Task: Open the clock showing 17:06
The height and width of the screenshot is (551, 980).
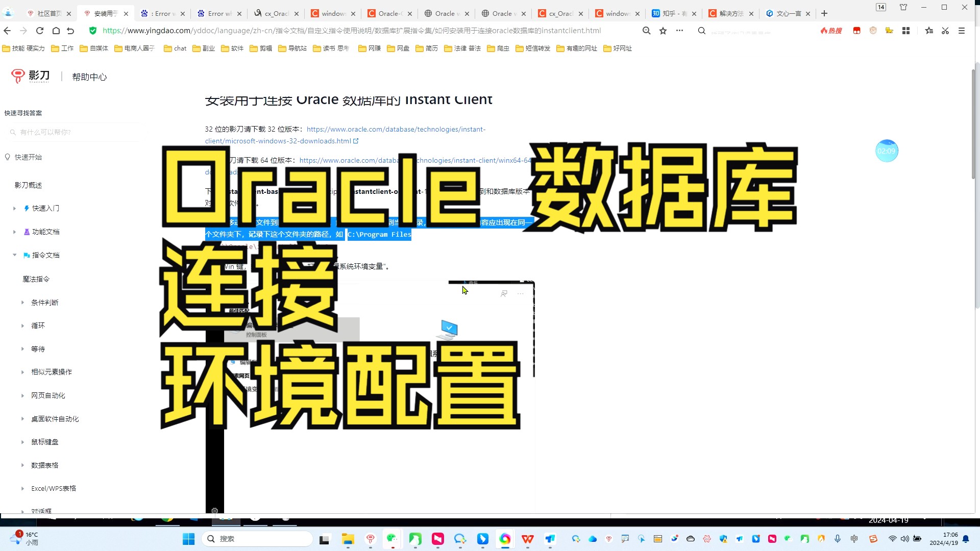Action: [944, 539]
